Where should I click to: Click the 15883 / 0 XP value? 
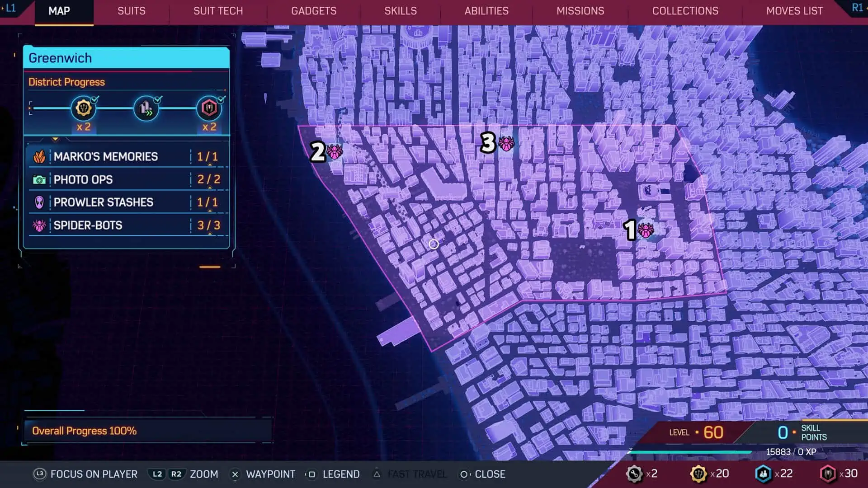pyautogui.click(x=791, y=452)
